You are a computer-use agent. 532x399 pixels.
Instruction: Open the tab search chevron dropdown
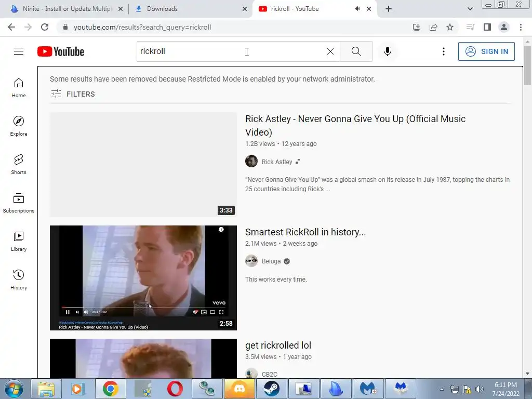470,9
